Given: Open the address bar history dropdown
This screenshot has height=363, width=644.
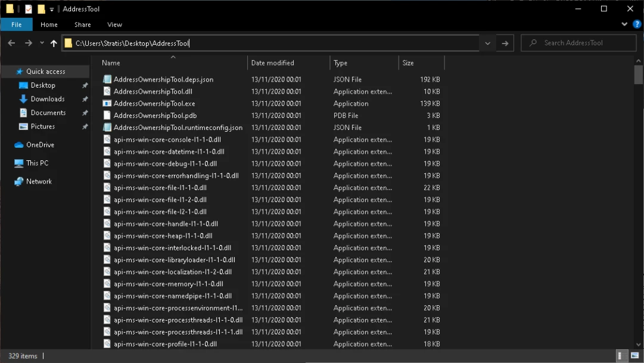Looking at the screenshot, I should click(487, 43).
